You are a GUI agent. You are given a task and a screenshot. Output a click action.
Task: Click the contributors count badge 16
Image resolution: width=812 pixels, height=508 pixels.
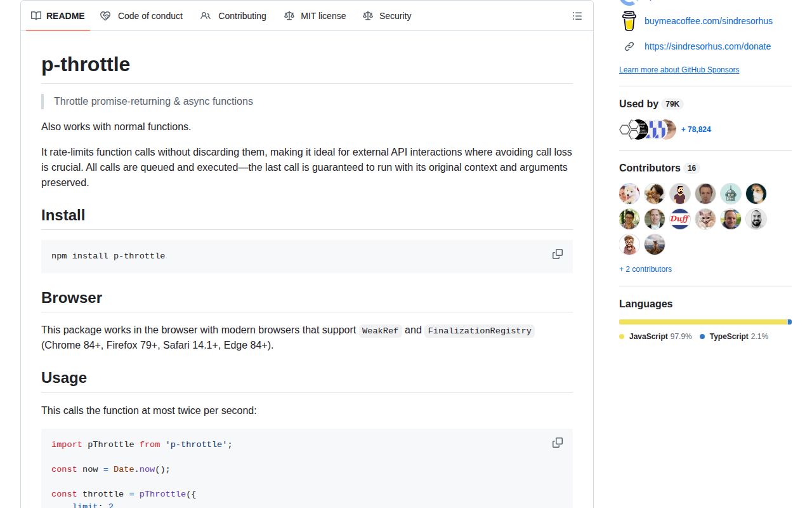tap(691, 168)
